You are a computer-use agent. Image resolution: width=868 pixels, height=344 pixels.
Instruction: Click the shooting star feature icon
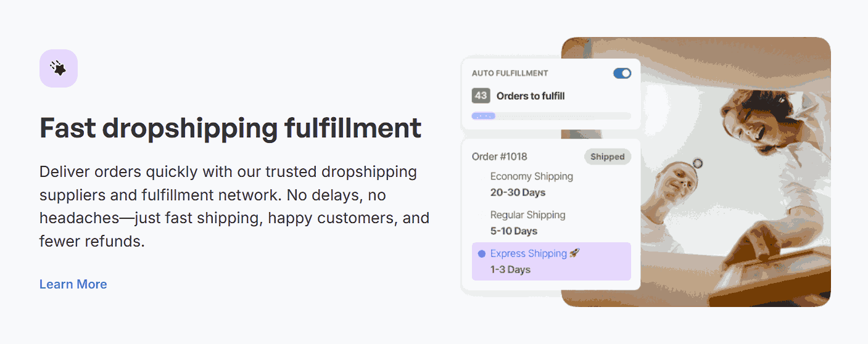point(58,68)
